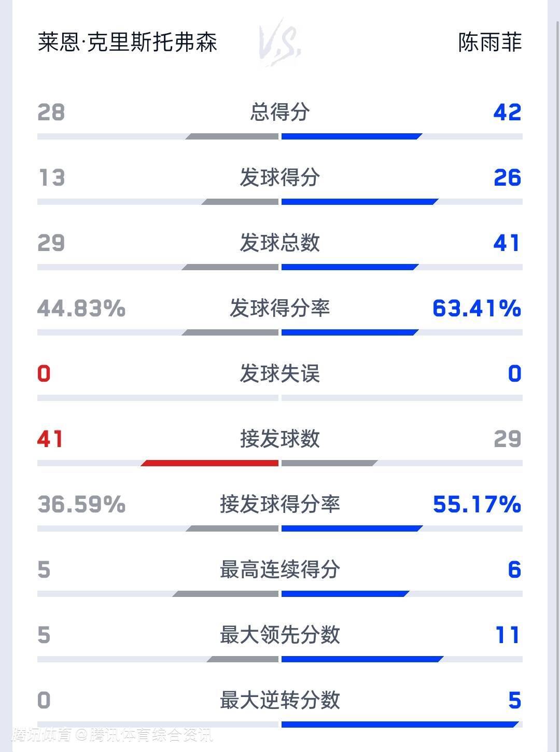This screenshot has width=560, height=752.
Task: Click the gray 发球总数 bar on left
Action: pos(231,268)
